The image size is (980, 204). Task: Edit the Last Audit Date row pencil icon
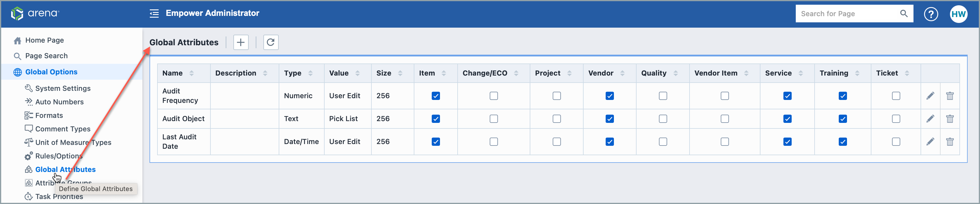click(x=930, y=142)
